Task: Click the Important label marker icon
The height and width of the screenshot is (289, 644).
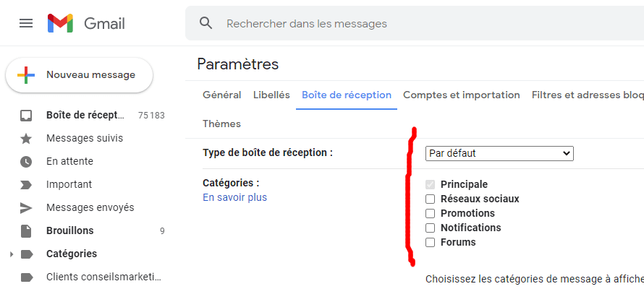Action: (x=26, y=185)
